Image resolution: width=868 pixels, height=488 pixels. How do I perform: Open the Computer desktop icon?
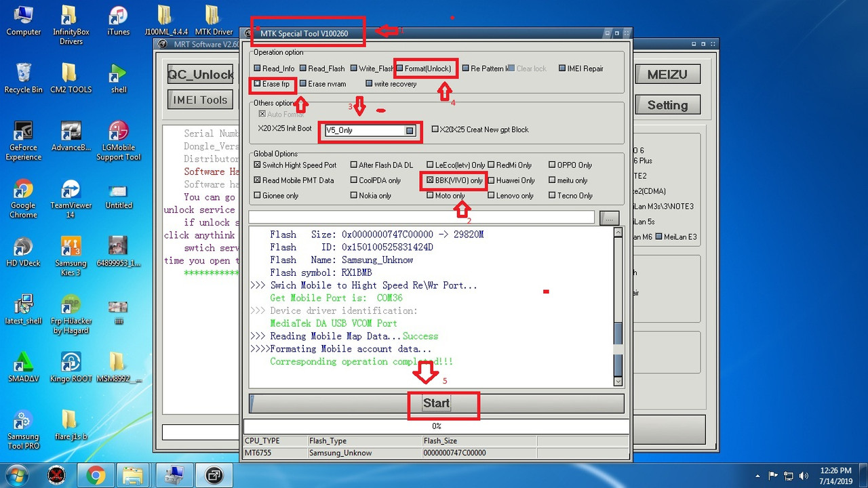click(24, 20)
